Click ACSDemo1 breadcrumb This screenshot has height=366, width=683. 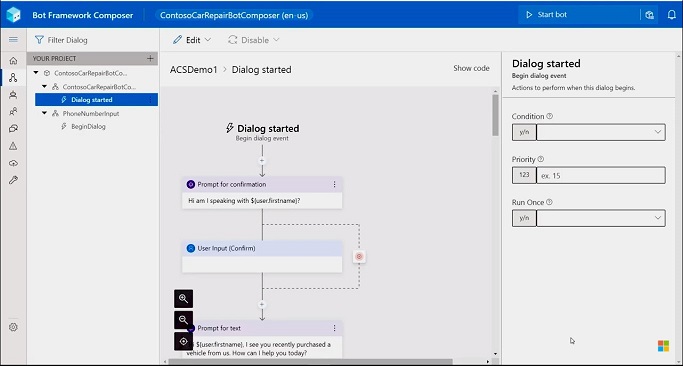pos(193,70)
